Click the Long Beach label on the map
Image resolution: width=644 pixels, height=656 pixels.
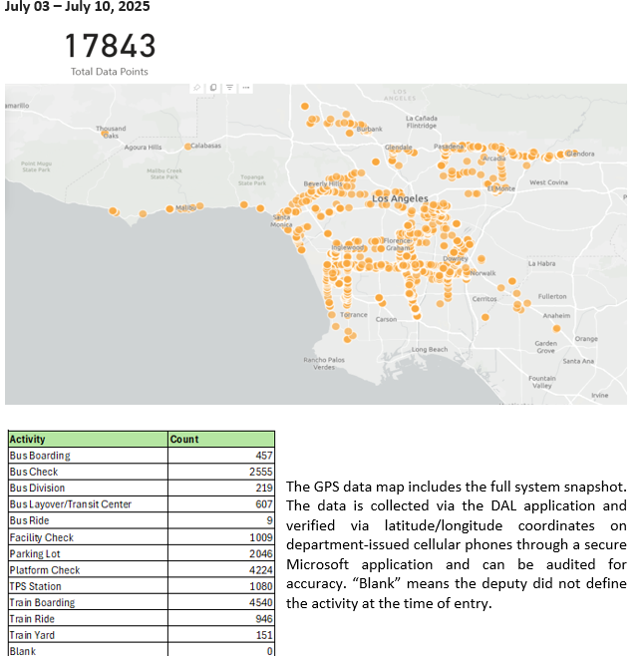point(430,350)
